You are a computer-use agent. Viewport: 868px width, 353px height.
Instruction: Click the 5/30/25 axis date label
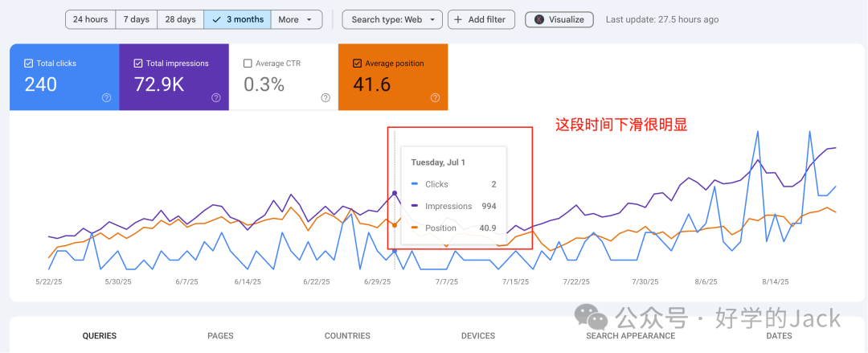point(117,281)
